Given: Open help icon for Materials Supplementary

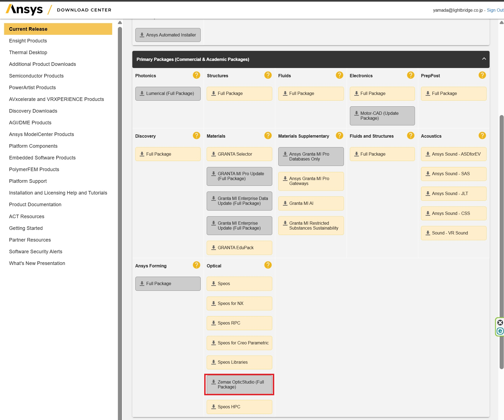Looking at the screenshot, I should click(339, 136).
